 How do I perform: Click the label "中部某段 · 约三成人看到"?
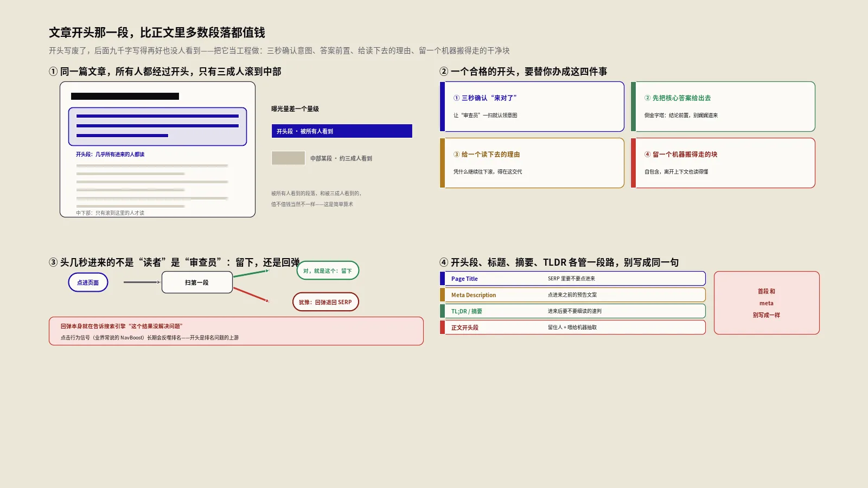coord(341,158)
